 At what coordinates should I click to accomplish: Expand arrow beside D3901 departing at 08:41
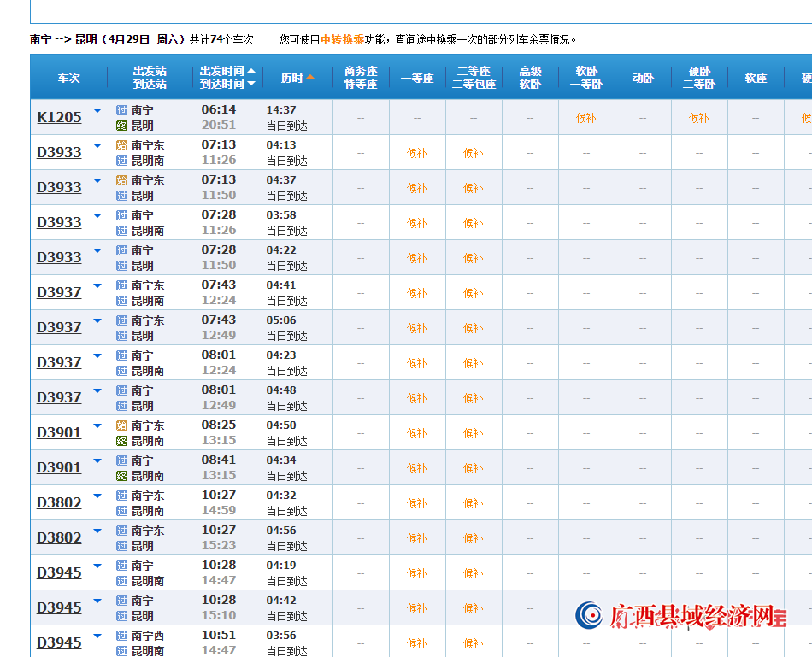(x=97, y=460)
